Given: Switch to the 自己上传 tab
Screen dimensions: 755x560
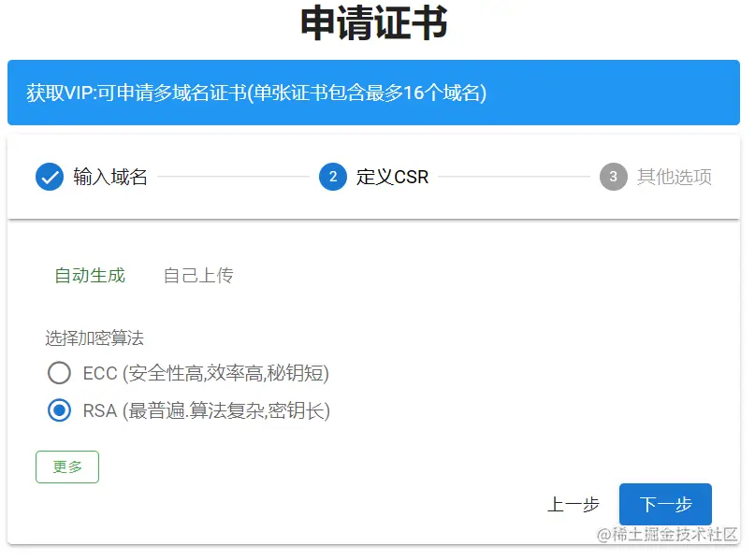Looking at the screenshot, I should (x=198, y=276).
